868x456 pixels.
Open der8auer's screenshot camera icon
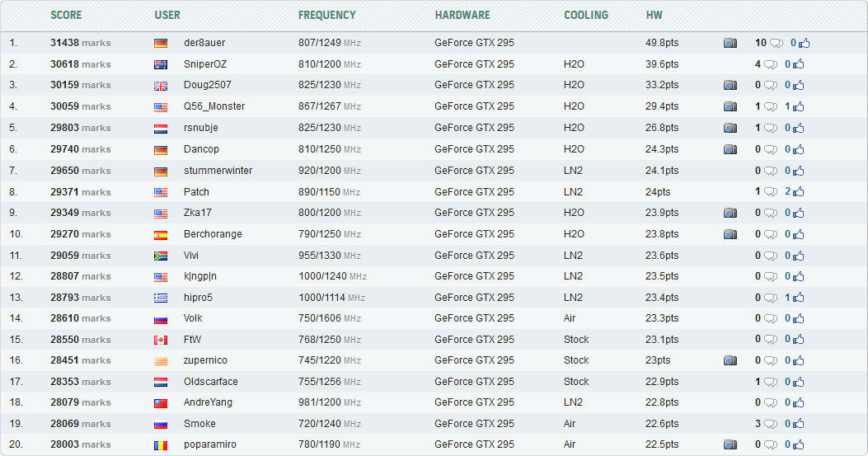coord(730,43)
